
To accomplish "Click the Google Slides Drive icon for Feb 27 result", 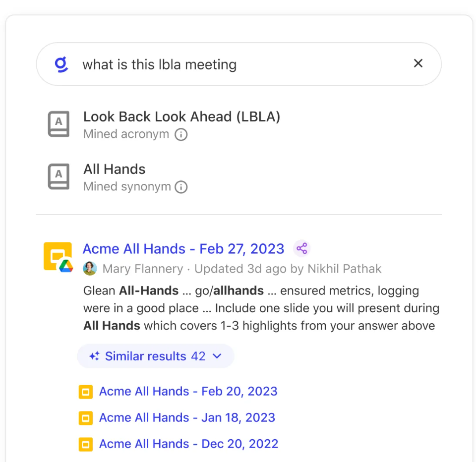I will tap(59, 257).
